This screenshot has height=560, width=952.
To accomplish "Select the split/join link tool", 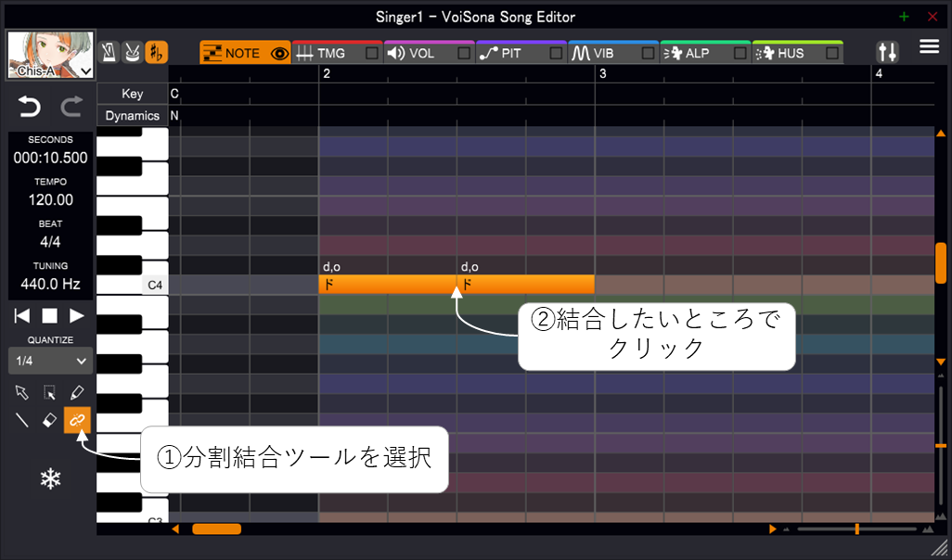I will coord(77,420).
